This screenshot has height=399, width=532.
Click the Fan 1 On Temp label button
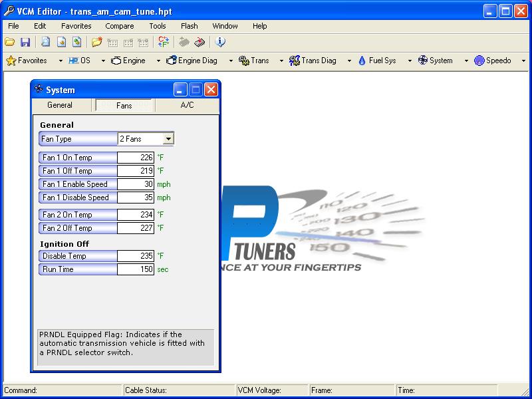(78, 158)
